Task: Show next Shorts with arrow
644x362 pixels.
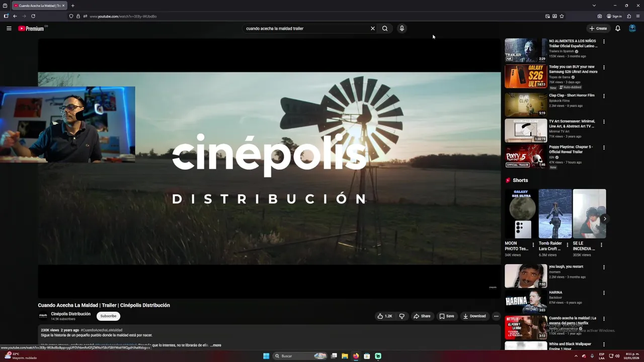Action: (605, 219)
